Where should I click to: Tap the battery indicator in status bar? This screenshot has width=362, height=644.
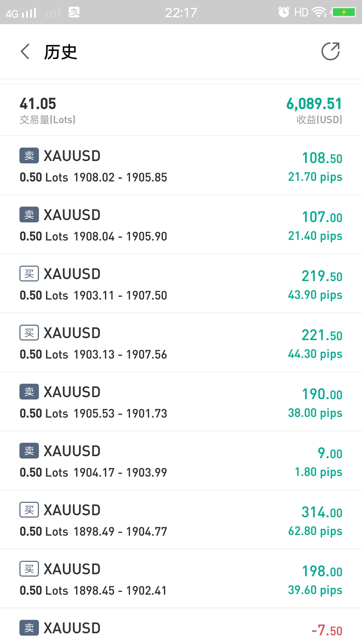(x=344, y=12)
